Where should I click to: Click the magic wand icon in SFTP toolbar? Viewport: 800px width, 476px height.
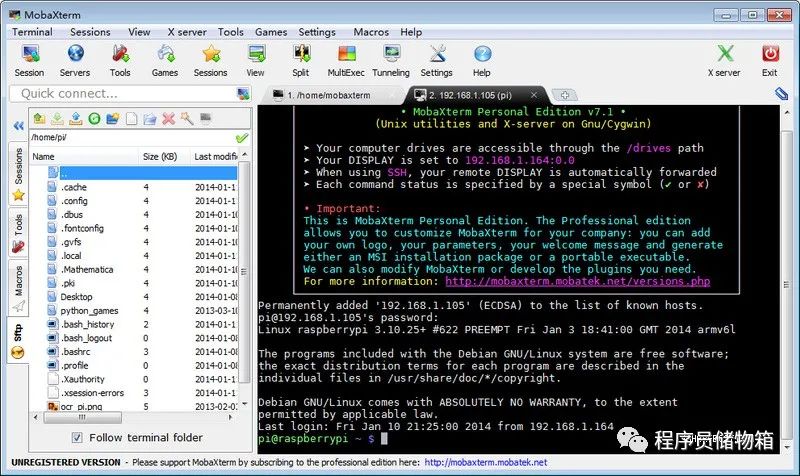(187, 119)
